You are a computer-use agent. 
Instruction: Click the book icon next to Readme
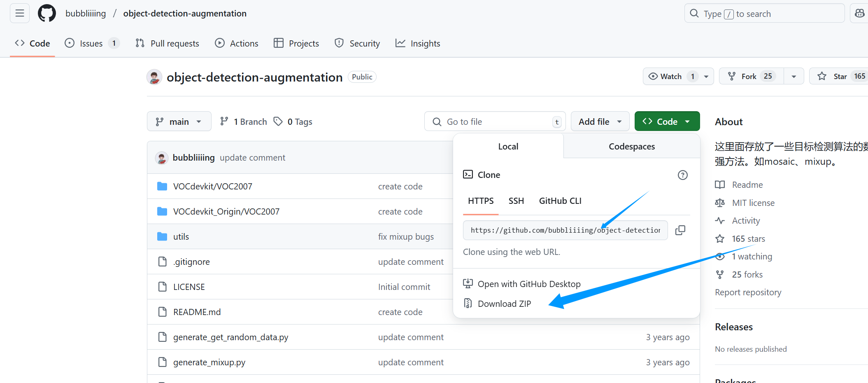(x=720, y=184)
